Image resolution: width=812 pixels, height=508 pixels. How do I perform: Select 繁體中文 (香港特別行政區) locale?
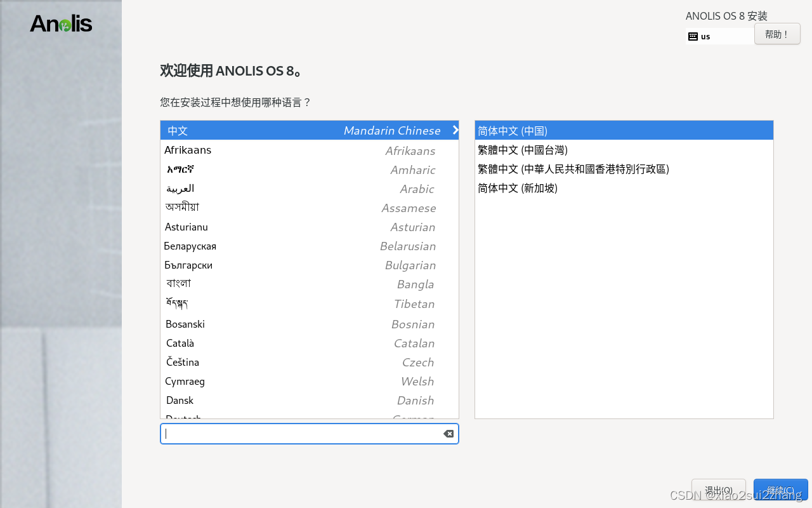click(573, 169)
